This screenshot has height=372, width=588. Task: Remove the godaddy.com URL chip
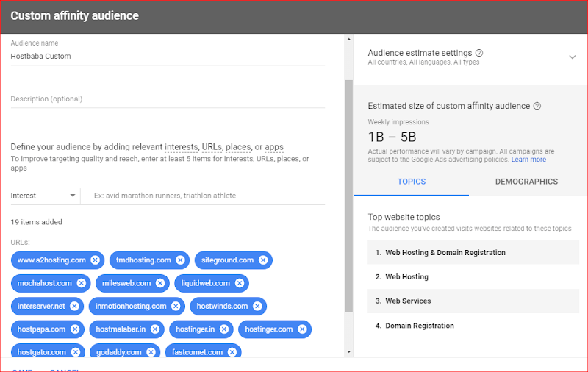click(151, 352)
